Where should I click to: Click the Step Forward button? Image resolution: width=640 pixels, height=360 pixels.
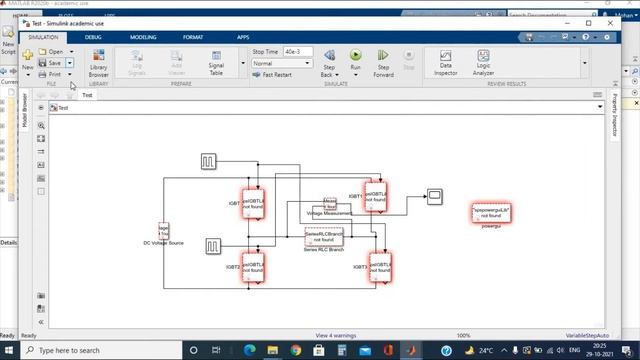tap(383, 63)
